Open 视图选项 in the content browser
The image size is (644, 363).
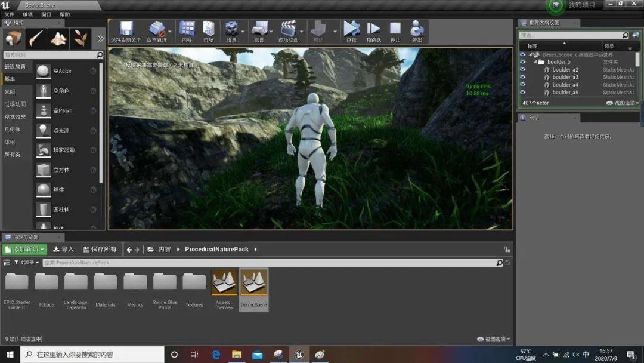pyautogui.click(x=493, y=339)
